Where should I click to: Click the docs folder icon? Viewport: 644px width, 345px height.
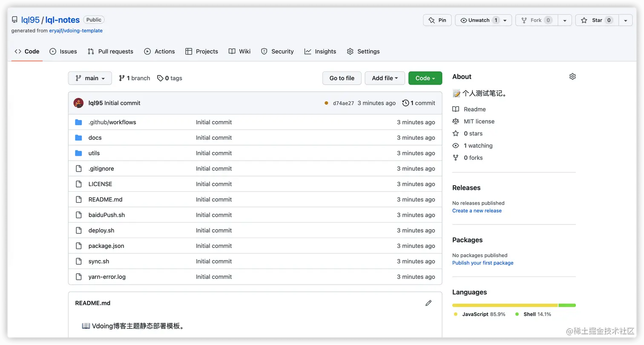coord(78,138)
